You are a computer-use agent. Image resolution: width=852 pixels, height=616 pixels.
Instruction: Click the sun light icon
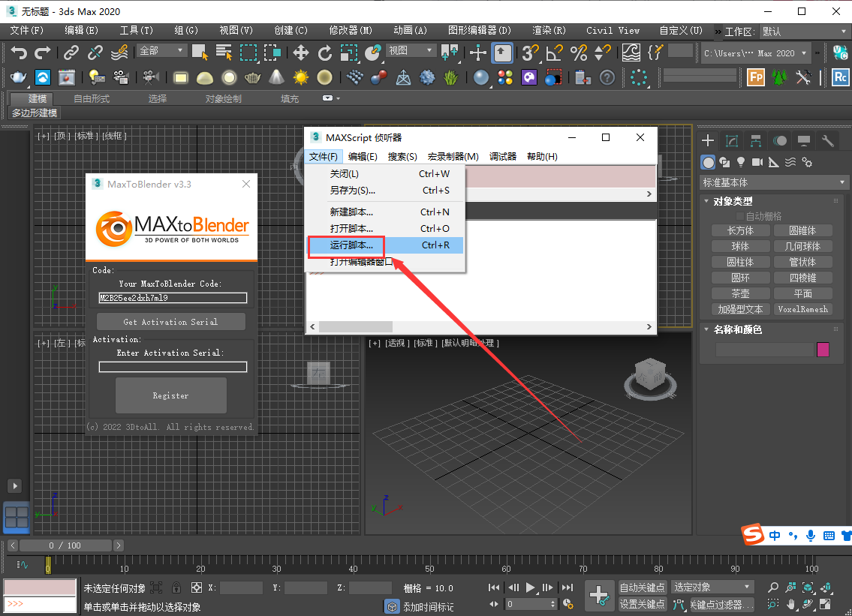point(300,78)
